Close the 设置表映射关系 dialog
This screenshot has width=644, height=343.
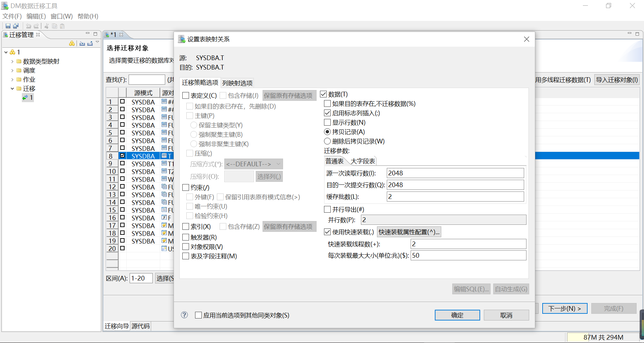click(526, 39)
